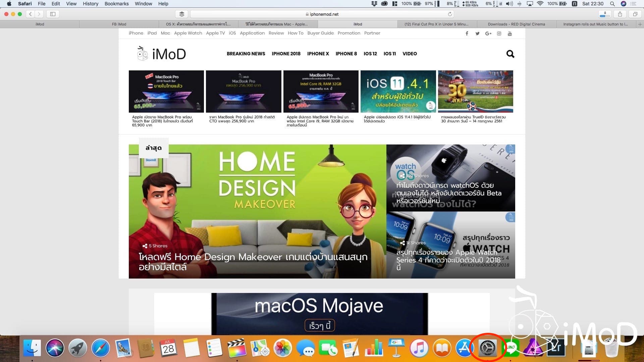Image resolution: width=644 pixels, height=362 pixels.
Task: Open iMoD's YouTube channel from the header
Action: (509, 33)
